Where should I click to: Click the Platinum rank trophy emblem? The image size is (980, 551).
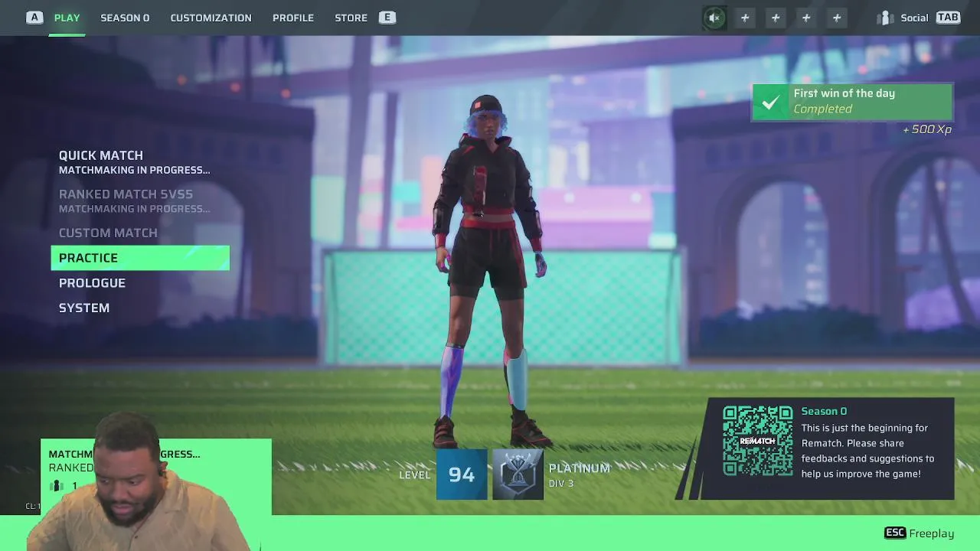tap(518, 474)
